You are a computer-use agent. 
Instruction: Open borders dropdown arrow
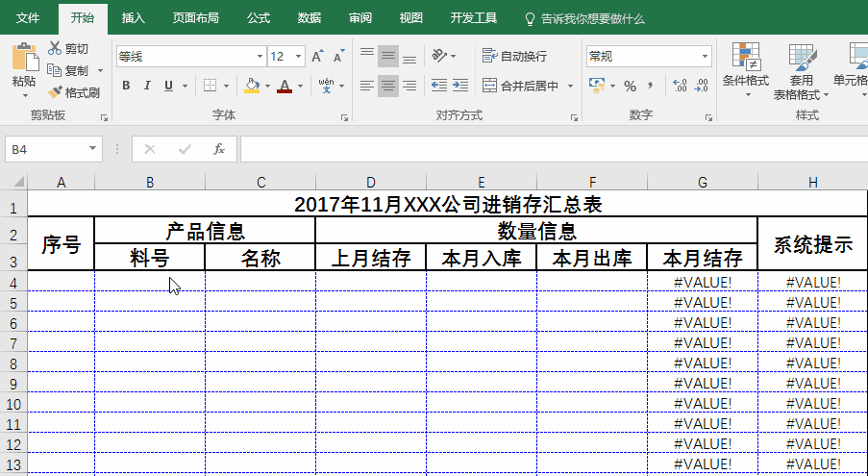pos(226,87)
